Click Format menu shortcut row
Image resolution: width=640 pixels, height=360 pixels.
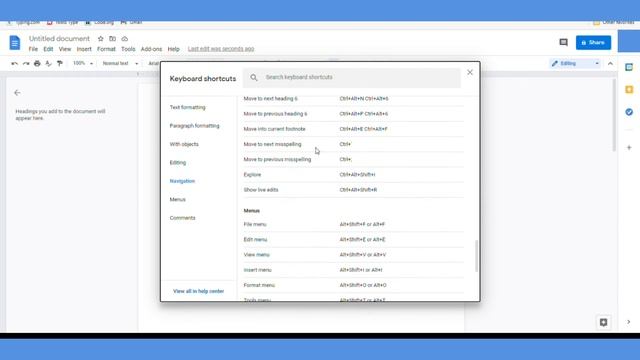[x=353, y=285]
